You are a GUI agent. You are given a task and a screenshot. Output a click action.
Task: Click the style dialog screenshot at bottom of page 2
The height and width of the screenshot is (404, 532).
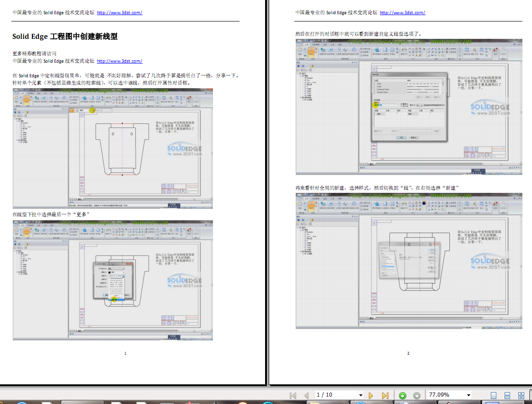(x=409, y=261)
